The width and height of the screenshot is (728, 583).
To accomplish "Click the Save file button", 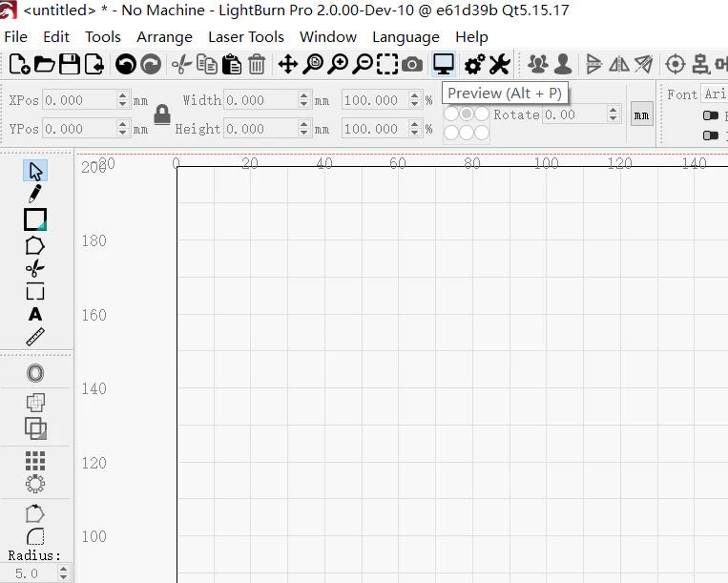I will point(70,64).
